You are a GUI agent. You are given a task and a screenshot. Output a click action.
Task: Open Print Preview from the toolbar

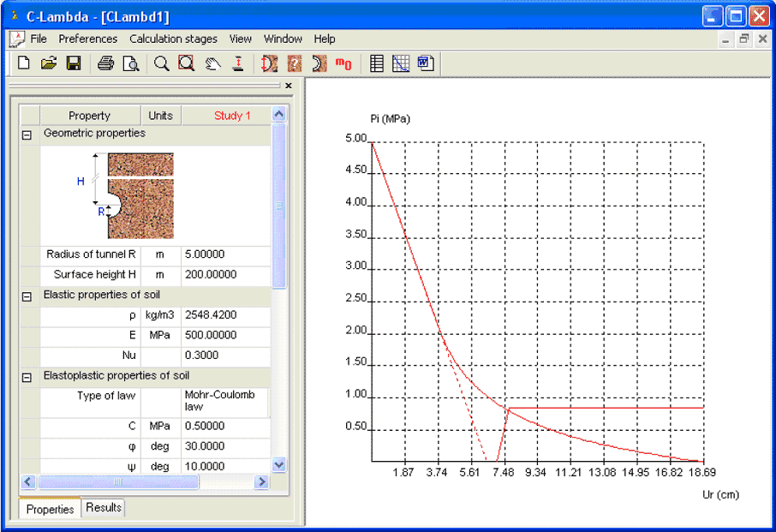tap(130, 63)
